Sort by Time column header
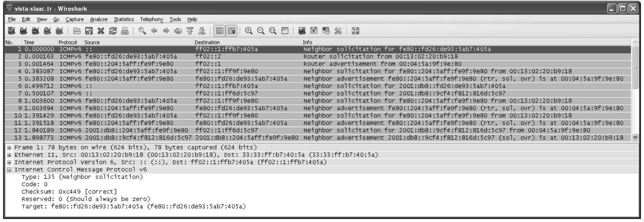The height and width of the screenshot is (222, 644). point(39,42)
